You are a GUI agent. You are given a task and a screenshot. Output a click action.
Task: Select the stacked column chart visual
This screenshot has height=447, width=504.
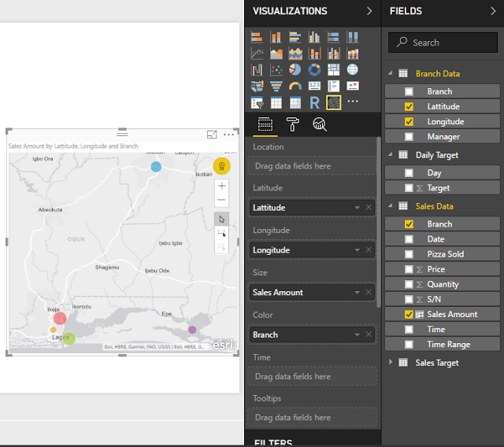pyautogui.click(x=276, y=37)
